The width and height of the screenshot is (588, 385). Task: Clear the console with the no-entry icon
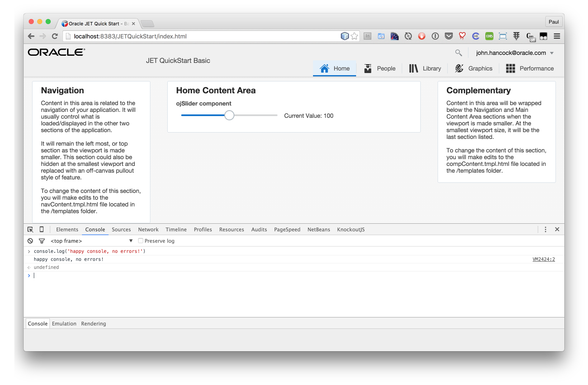point(30,241)
